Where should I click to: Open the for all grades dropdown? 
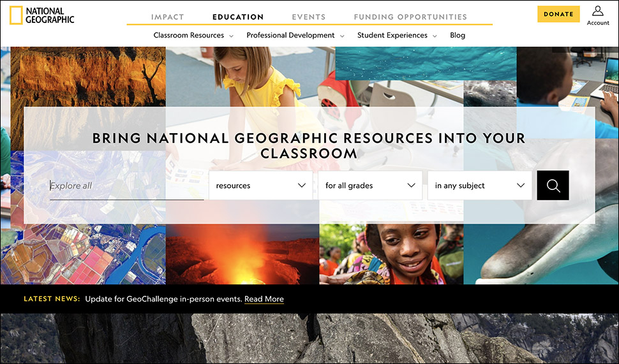pyautogui.click(x=370, y=186)
